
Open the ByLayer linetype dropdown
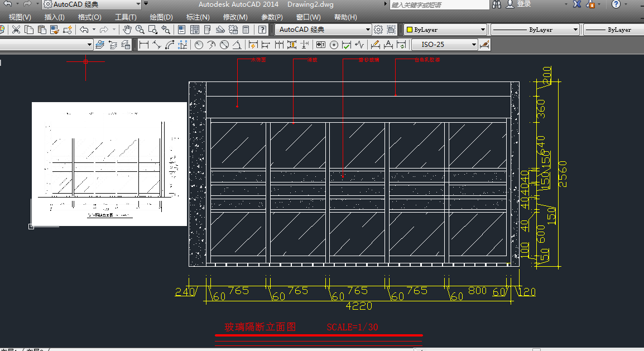535,30
